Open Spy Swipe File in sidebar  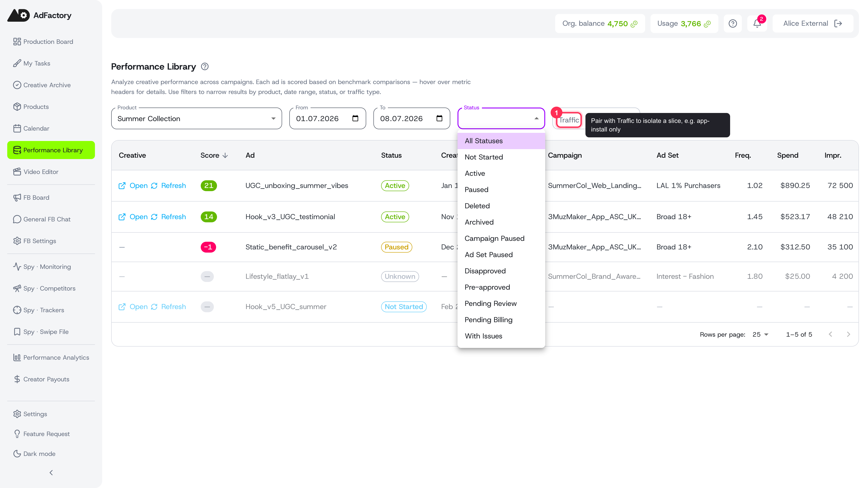(51, 332)
